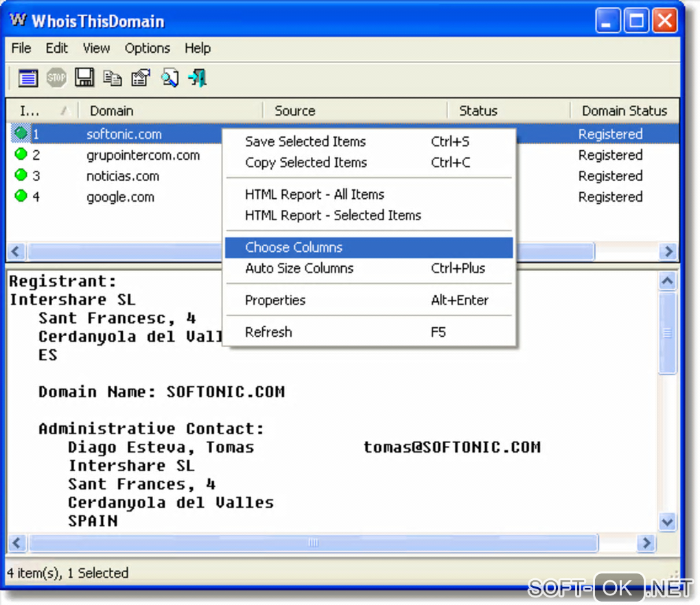
Task: Select the google.com row
Action: pyautogui.click(x=120, y=197)
